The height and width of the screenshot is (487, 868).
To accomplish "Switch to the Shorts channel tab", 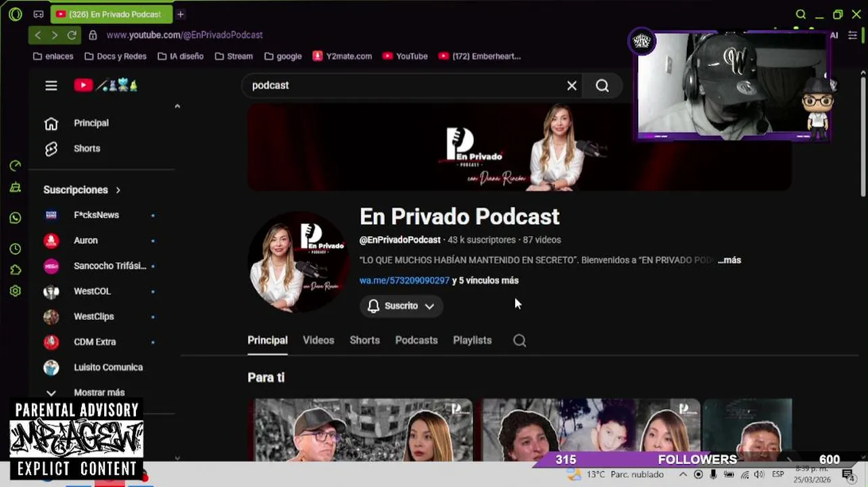I will (x=364, y=340).
